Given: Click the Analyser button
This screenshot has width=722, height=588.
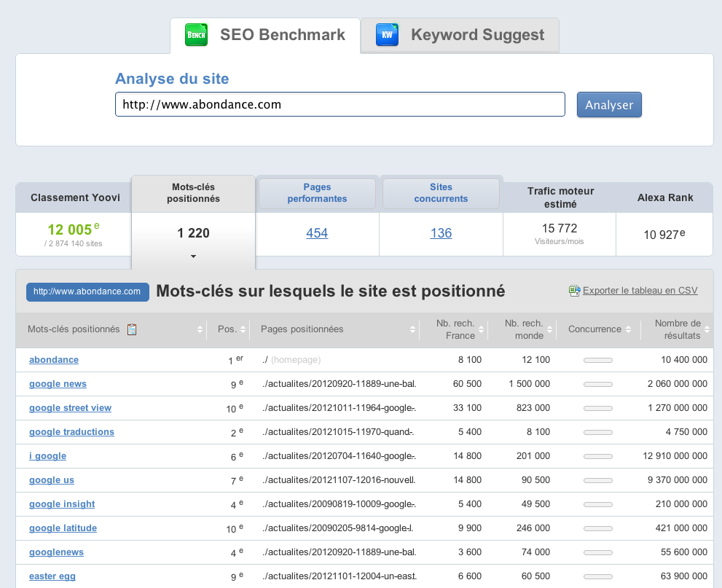Looking at the screenshot, I should (x=609, y=105).
